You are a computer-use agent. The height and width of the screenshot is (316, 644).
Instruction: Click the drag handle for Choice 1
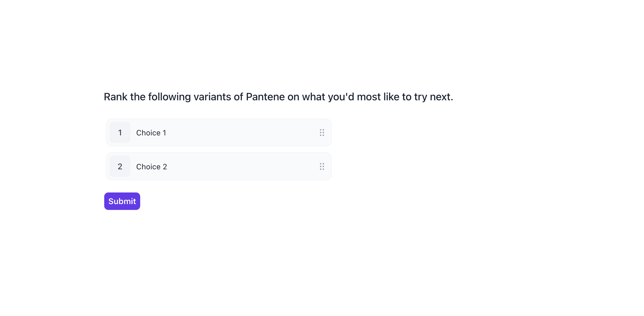(x=322, y=132)
